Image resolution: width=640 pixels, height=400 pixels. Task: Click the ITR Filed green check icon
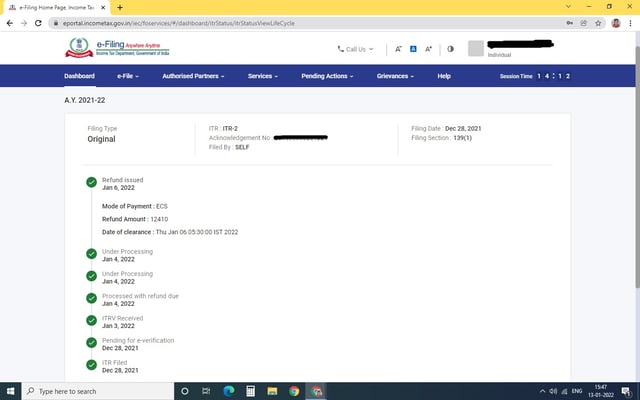tap(91, 364)
